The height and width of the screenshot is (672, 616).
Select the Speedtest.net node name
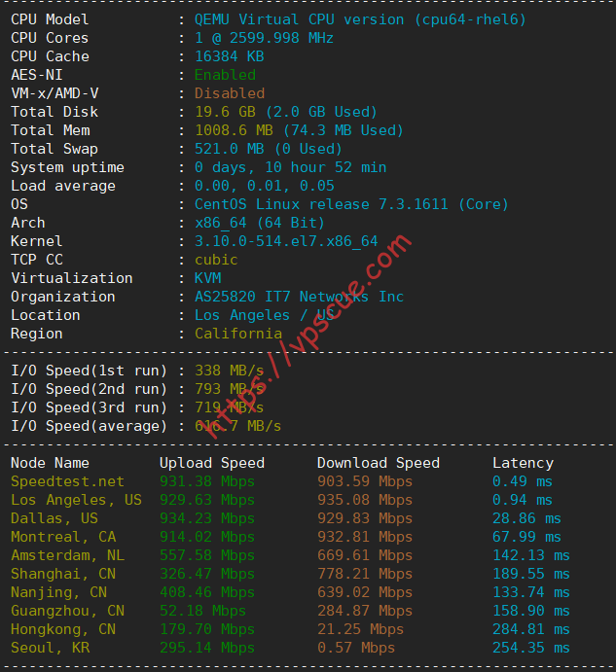pos(67,481)
